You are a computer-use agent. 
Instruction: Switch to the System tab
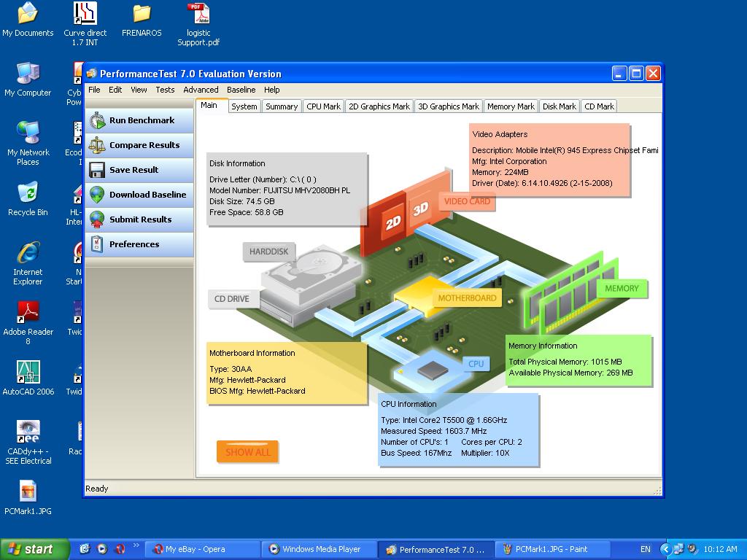pyautogui.click(x=244, y=106)
